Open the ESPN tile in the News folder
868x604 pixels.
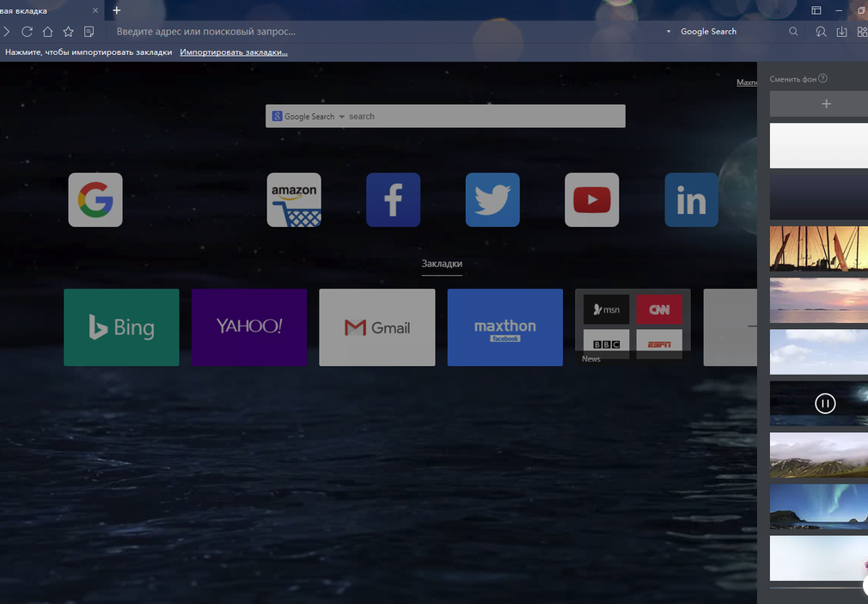point(659,344)
